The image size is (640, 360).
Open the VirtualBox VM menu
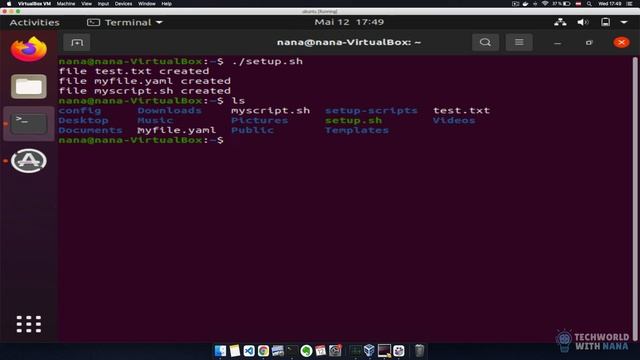34,4
